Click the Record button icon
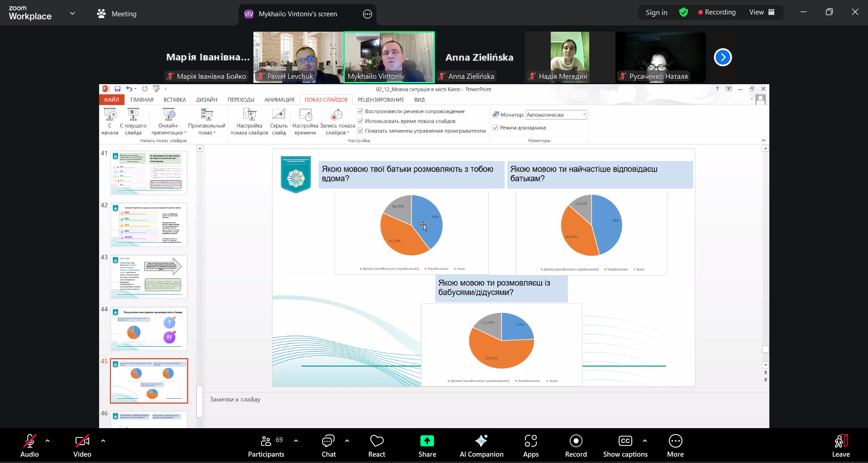 pyautogui.click(x=576, y=441)
